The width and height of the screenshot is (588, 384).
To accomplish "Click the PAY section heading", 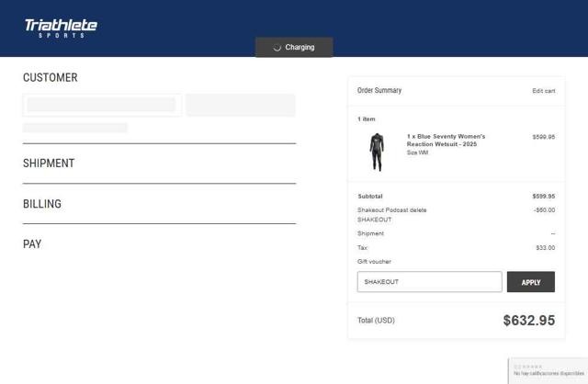I will [32, 244].
